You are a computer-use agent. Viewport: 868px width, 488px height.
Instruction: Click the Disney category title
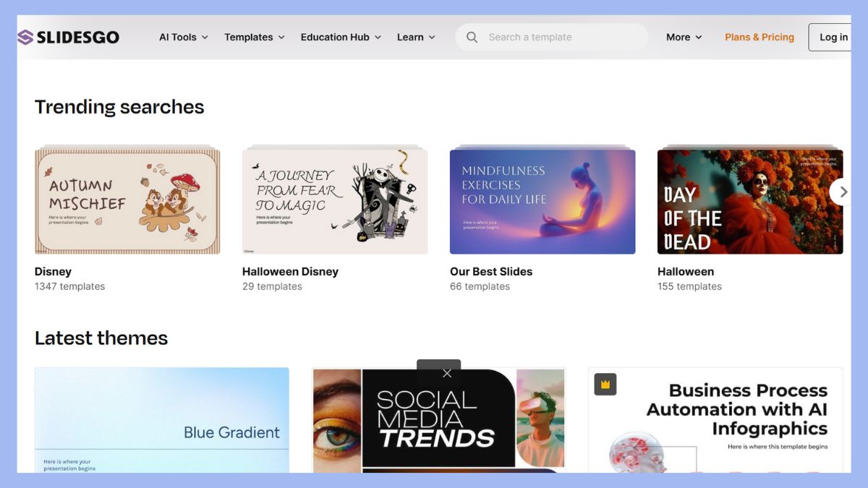[53, 272]
